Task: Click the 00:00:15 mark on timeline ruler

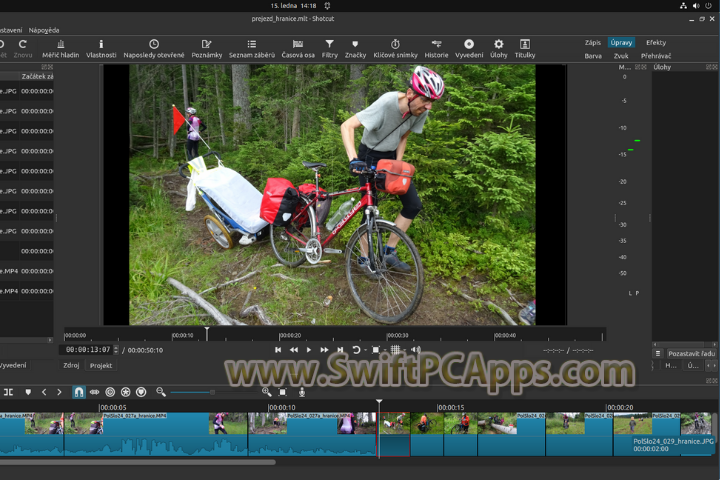Action: [450, 407]
